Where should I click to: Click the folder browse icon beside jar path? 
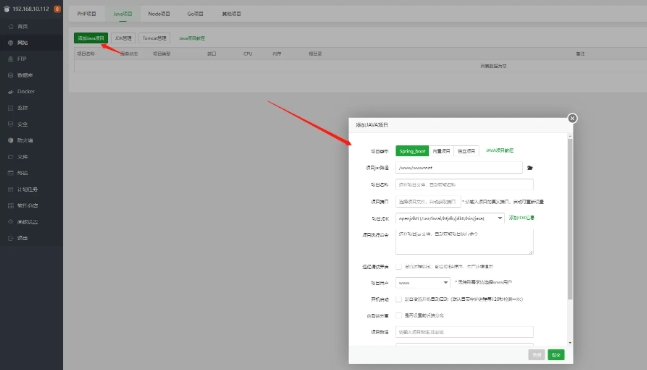click(x=530, y=168)
